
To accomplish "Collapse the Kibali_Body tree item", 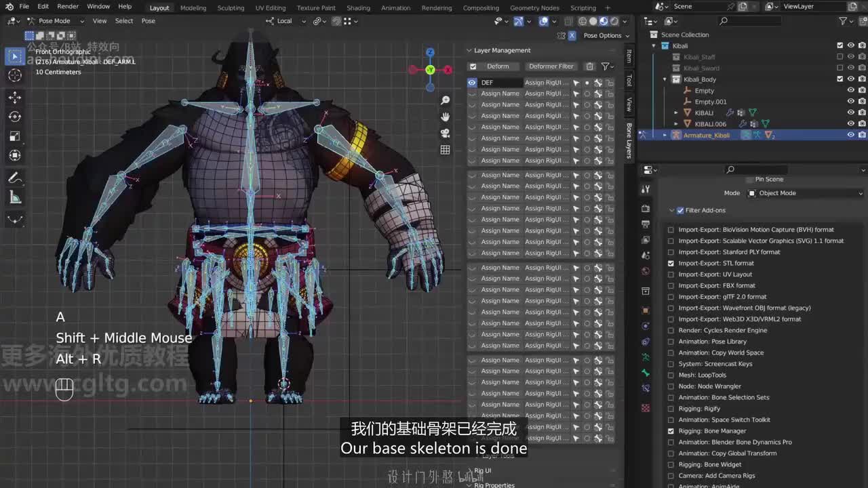I will tap(665, 79).
